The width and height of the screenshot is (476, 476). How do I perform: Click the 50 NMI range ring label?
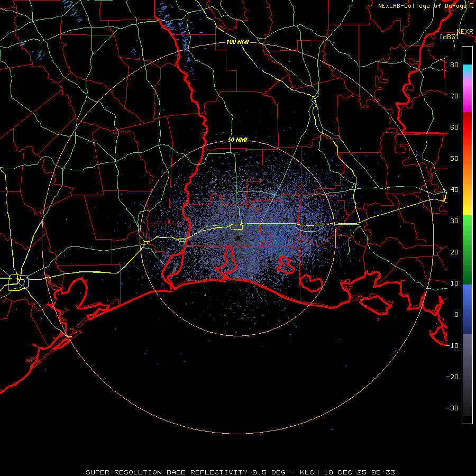coord(237,140)
